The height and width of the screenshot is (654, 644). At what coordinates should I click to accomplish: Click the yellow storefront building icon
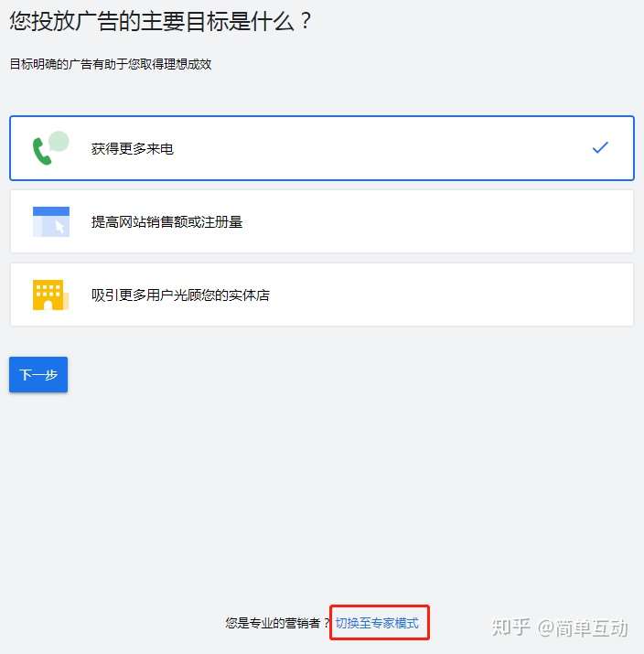50,295
